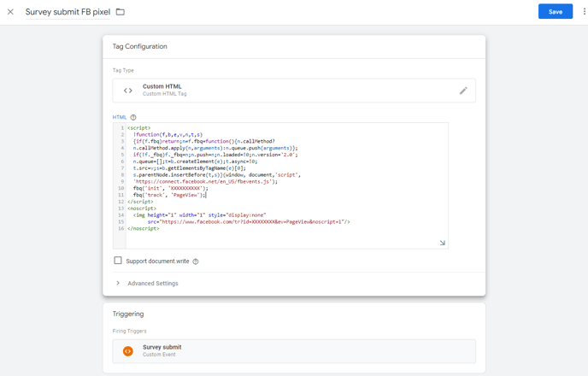The image size is (588, 376).
Task: Click the fbq('track', 'PageView') code line
Action: (x=169, y=195)
